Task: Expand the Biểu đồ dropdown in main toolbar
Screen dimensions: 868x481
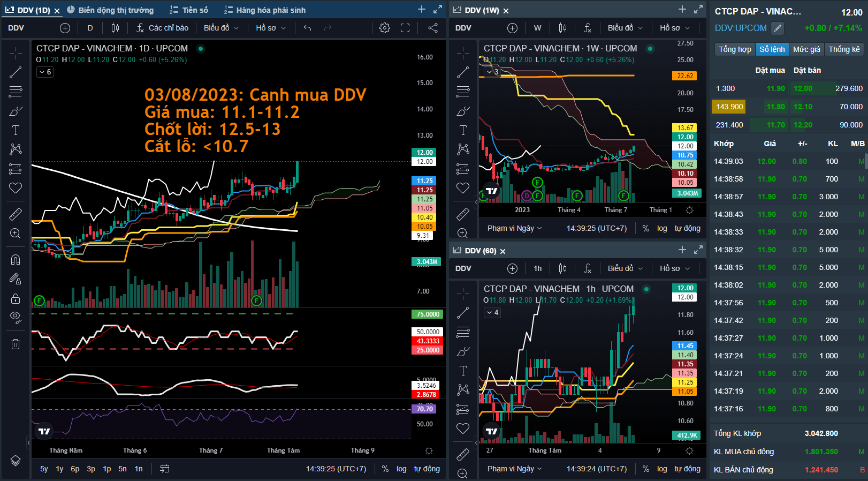Action: pos(221,28)
